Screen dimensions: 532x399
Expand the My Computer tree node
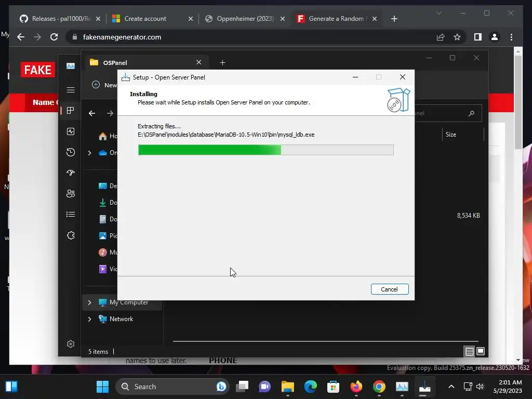tap(89, 302)
